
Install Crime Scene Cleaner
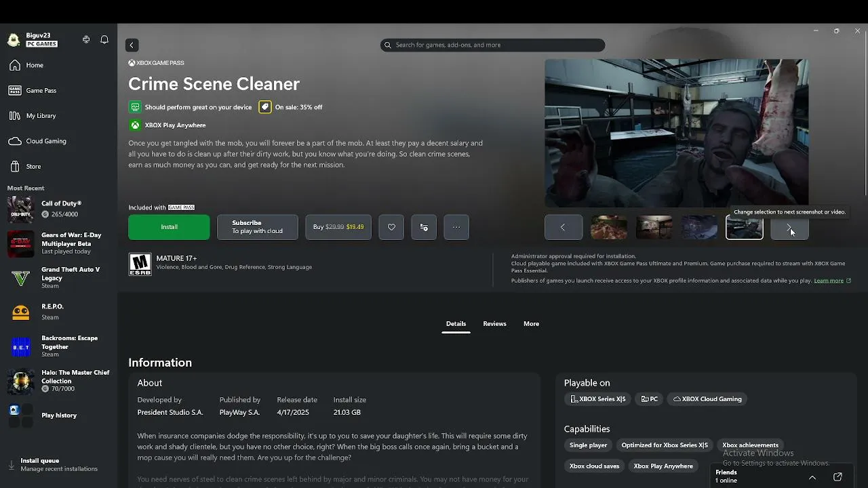pyautogui.click(x=169, y=227)
